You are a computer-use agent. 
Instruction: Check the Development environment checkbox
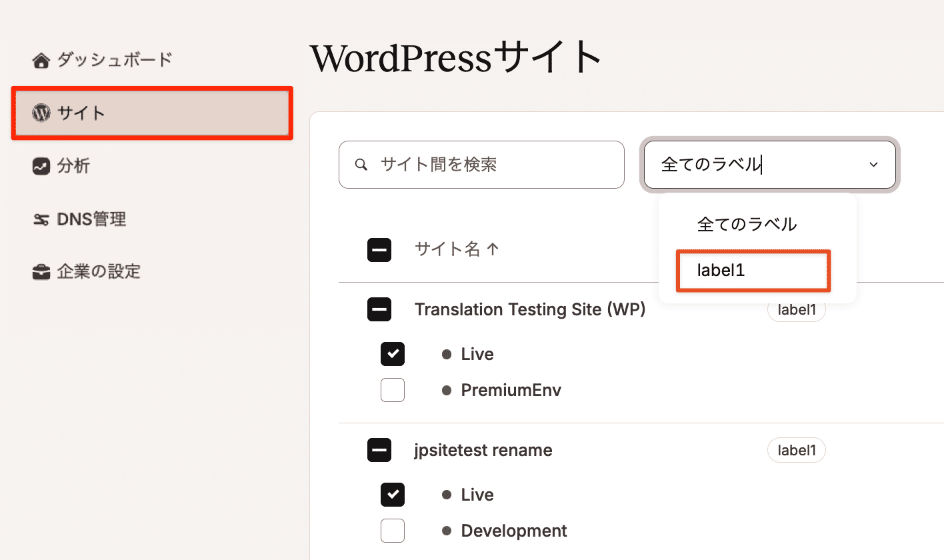click(x=393, y=531)
